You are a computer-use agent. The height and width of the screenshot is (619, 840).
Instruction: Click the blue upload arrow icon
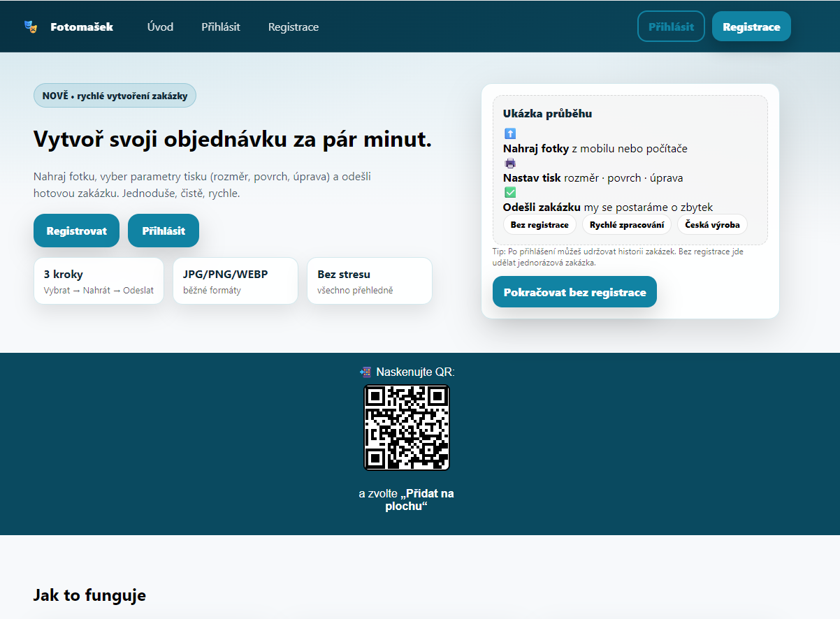tap(509, 133)
